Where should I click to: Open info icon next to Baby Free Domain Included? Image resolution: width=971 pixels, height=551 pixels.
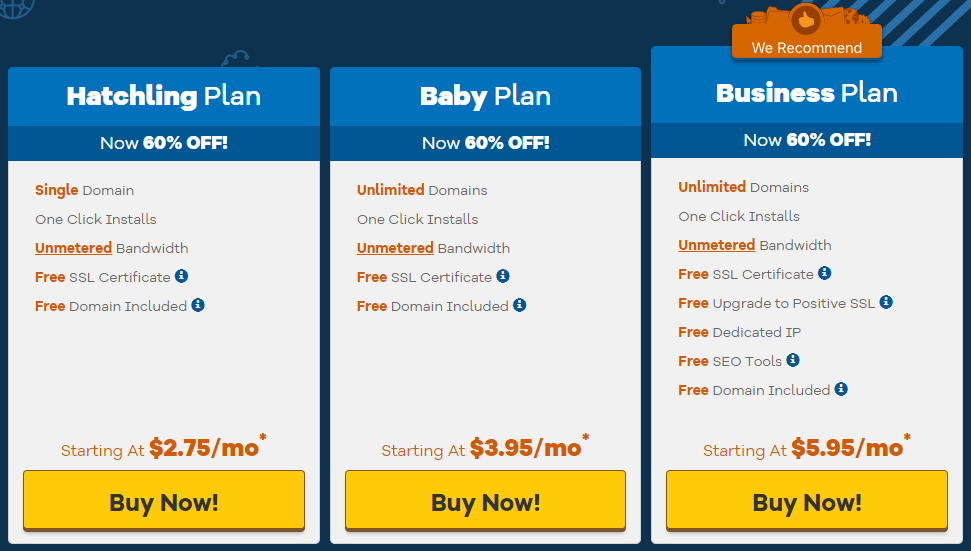pos(520,305)
